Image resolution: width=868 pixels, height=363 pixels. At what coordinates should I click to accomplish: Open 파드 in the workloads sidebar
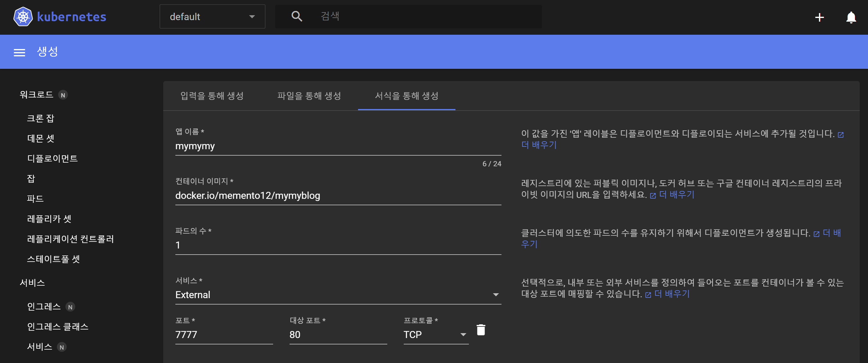coord(35,199)
